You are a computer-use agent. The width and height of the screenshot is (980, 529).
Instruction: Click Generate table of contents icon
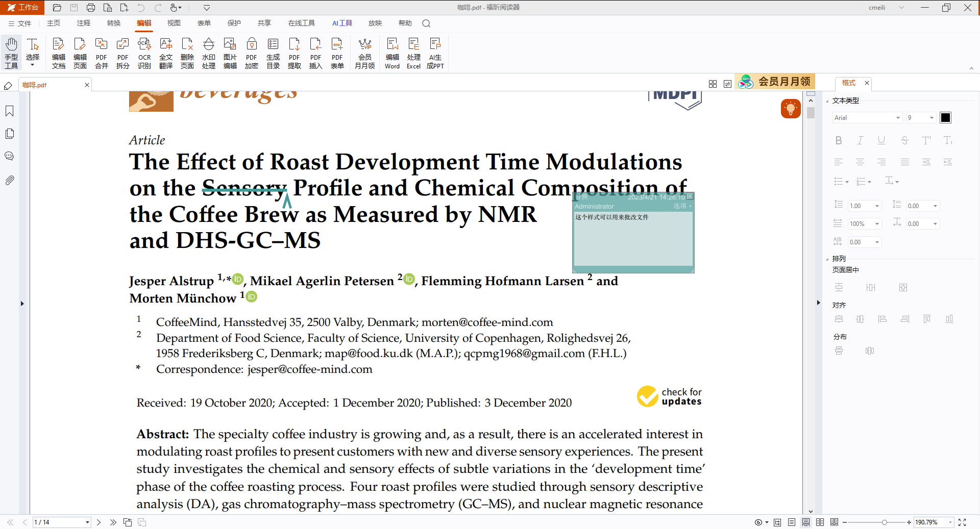(x=273, y=53)
